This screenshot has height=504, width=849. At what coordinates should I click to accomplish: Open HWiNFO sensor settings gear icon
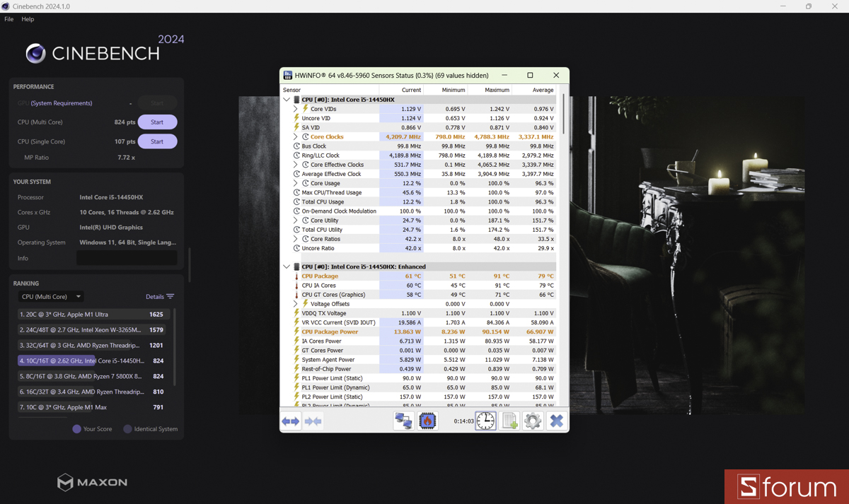tap(533, 421)
